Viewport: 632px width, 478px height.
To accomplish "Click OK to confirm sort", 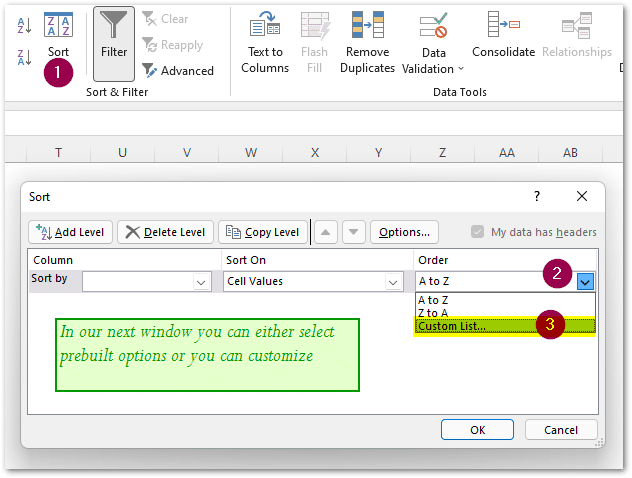I will click(477, 430).
